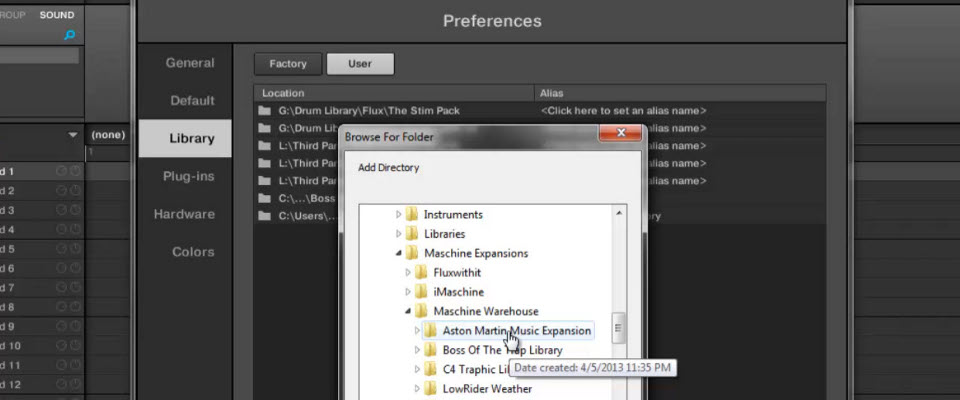Click the Location column header
The image size is (960, 400).
394,93
